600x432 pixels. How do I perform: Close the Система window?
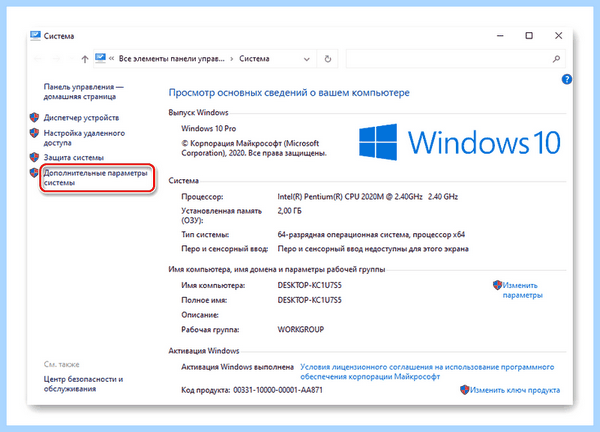558,36
